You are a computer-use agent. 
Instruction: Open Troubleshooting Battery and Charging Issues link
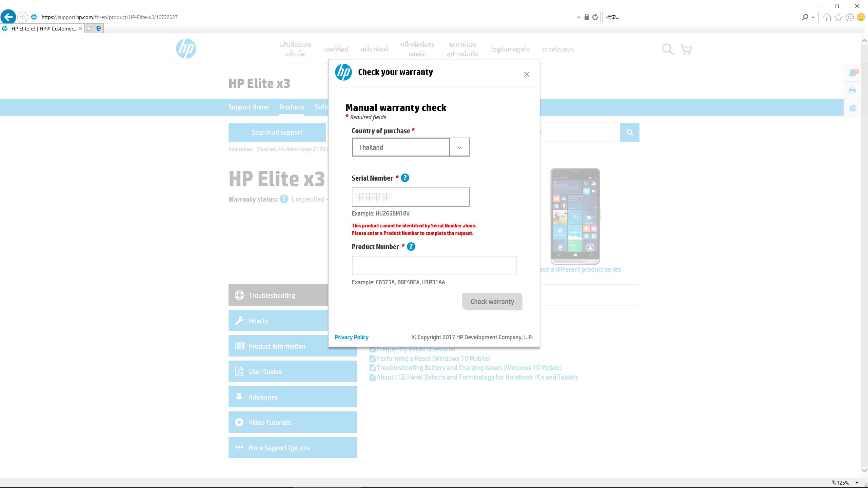469,368
